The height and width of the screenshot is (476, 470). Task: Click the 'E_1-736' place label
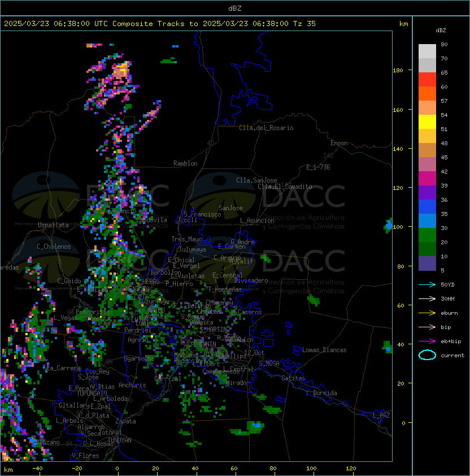(318, 167)
